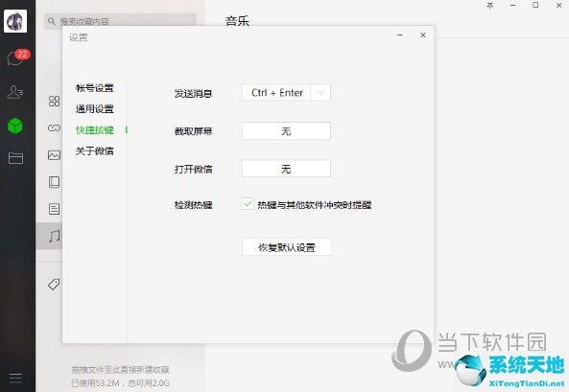Select 快捷按键 settings tab
The image size is (569, 392).
click(x=95, y=129)
